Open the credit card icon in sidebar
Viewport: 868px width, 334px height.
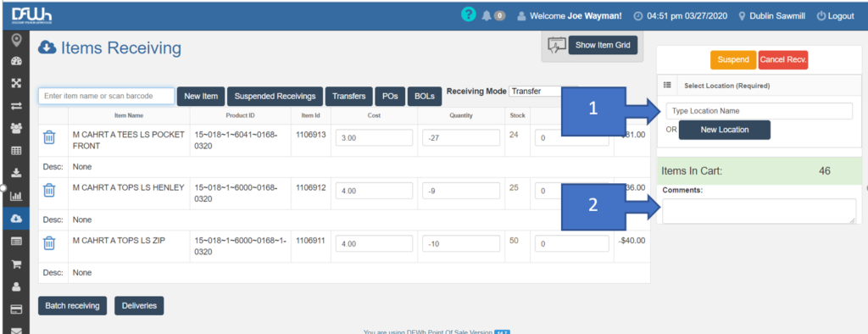pyautogui.click(x=16, y=309)
